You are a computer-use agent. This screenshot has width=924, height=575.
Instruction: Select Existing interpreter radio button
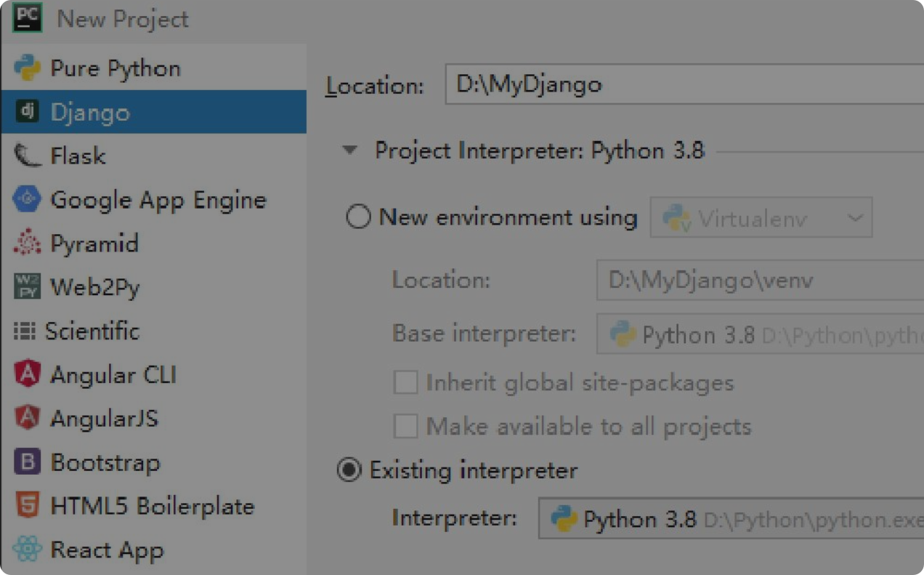click(349, 470)
